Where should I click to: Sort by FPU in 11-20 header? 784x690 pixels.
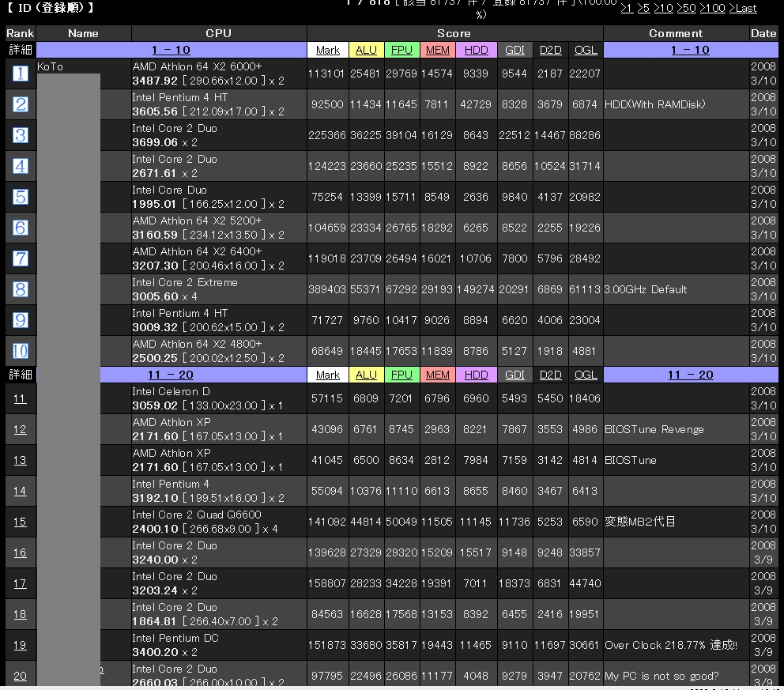[401, 375]
